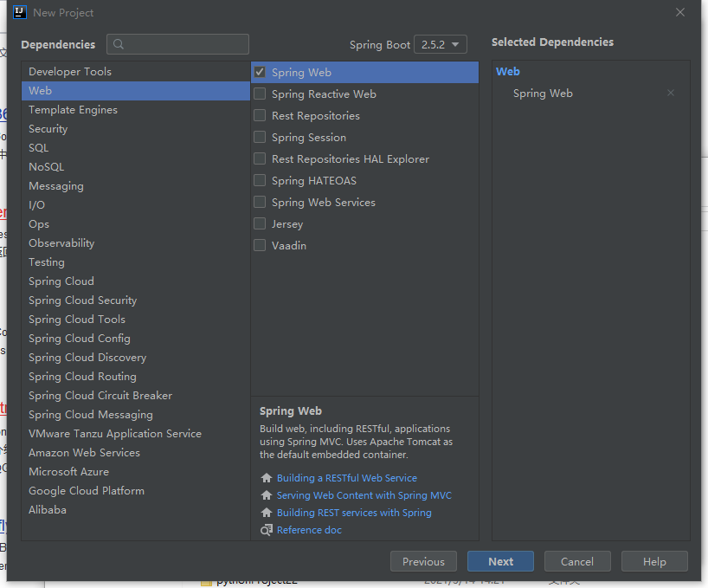708x588 pixels.
Task: Click the home icon beside Serving Web Content
Action: [x=267, y=495]
